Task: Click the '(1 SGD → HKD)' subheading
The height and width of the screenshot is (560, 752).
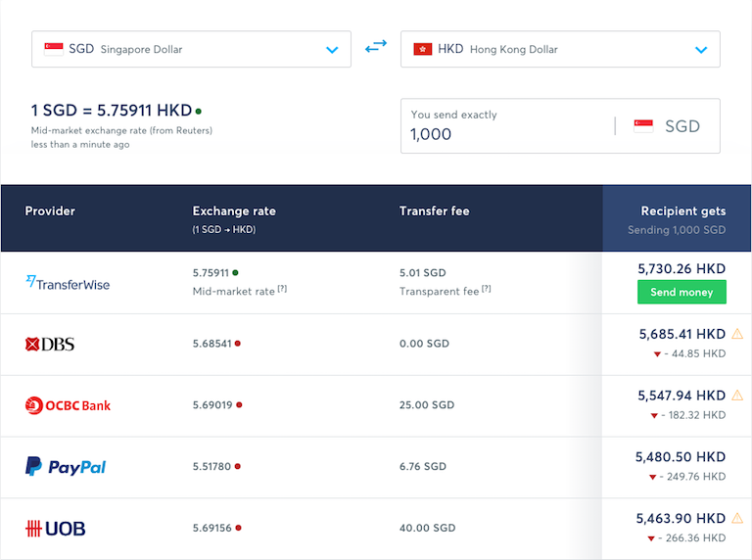Action: coord(224,230)
